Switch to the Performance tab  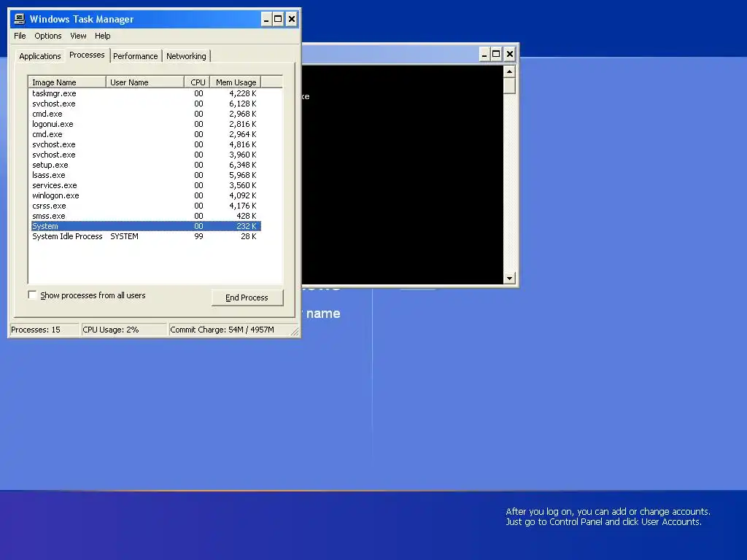135,56
